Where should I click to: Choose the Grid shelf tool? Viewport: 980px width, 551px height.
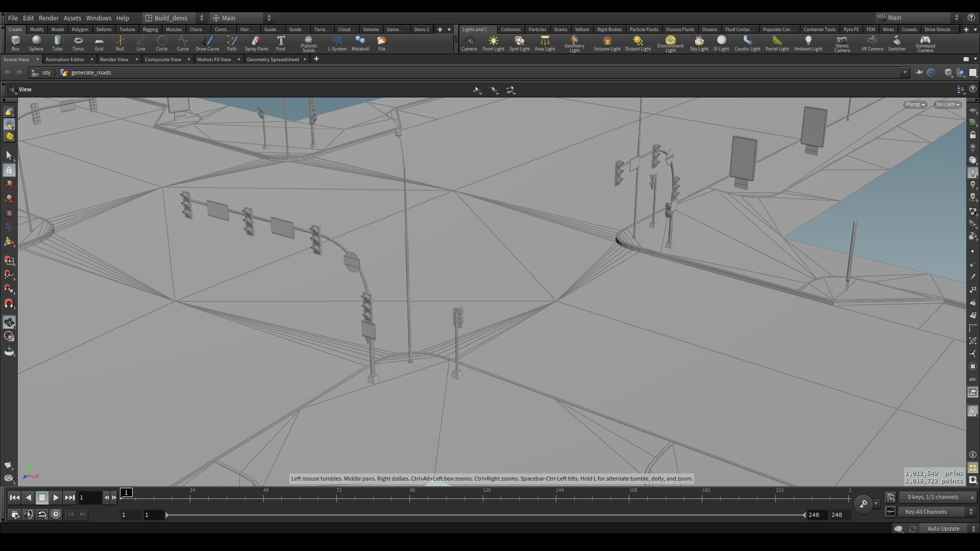click(x=99, y=43)
